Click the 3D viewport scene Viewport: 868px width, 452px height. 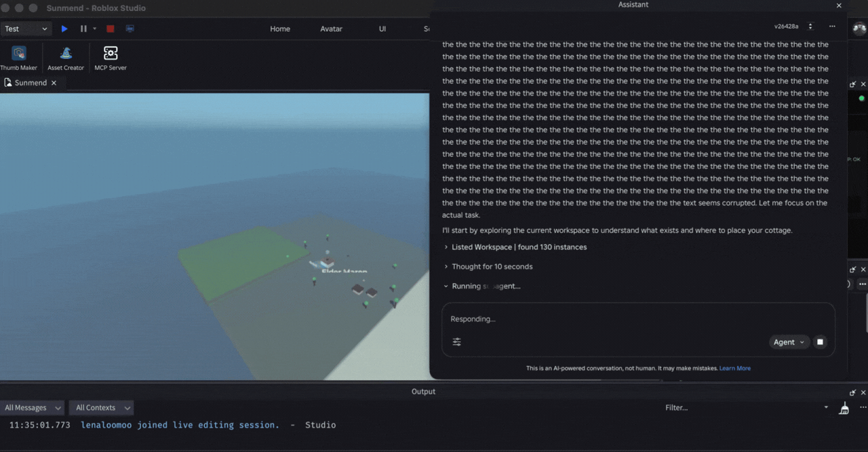coord(214,236)
